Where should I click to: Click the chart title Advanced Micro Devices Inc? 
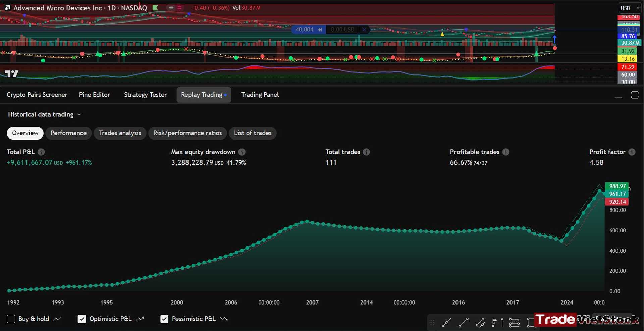(57, 8)
